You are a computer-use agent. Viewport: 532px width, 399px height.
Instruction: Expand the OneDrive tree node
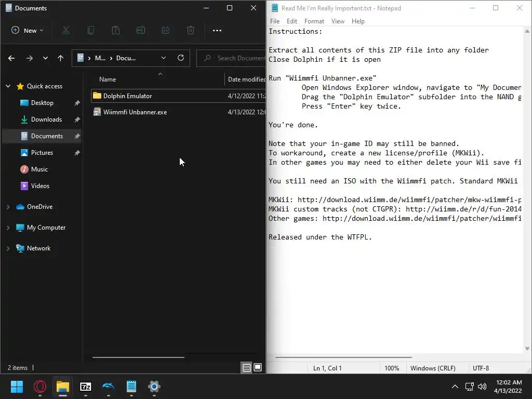point(8,207)
